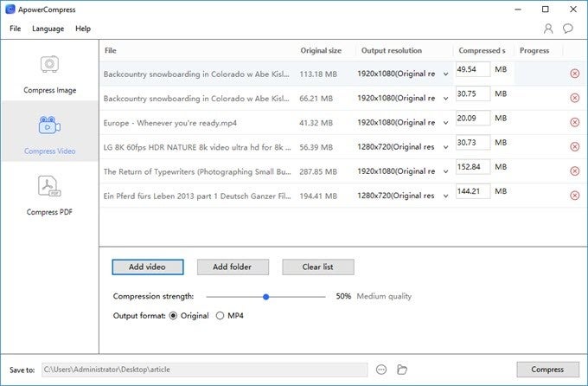This screenshot has width=588, height=386.
Task: Click the Add video button
Action: pyautogui.click(x=147, y=267)
